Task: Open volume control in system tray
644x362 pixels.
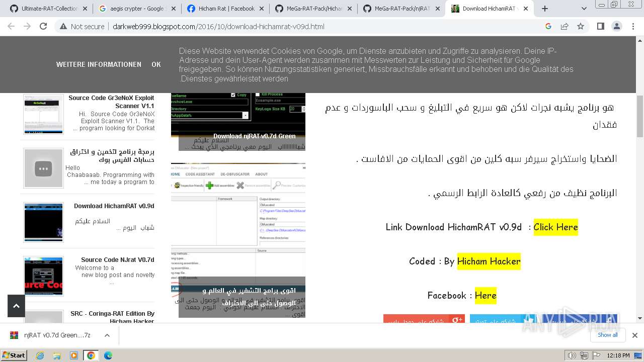Action: [572, 355]
